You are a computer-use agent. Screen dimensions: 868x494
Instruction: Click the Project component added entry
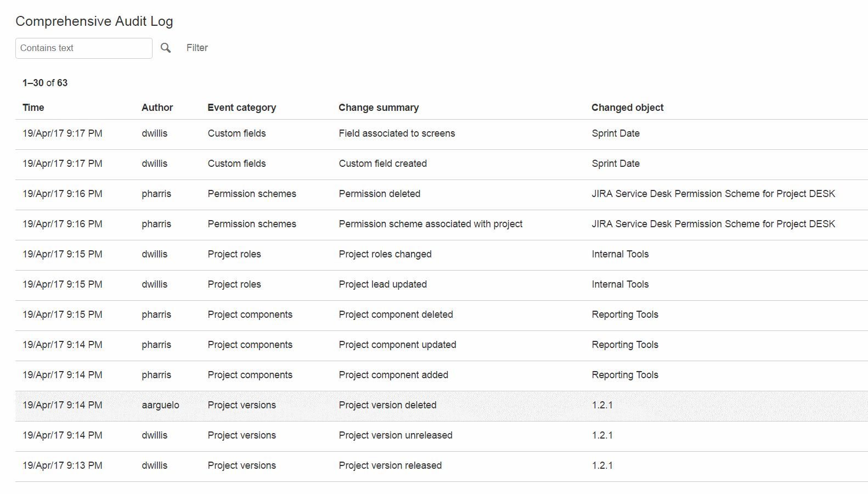point(393,375)
